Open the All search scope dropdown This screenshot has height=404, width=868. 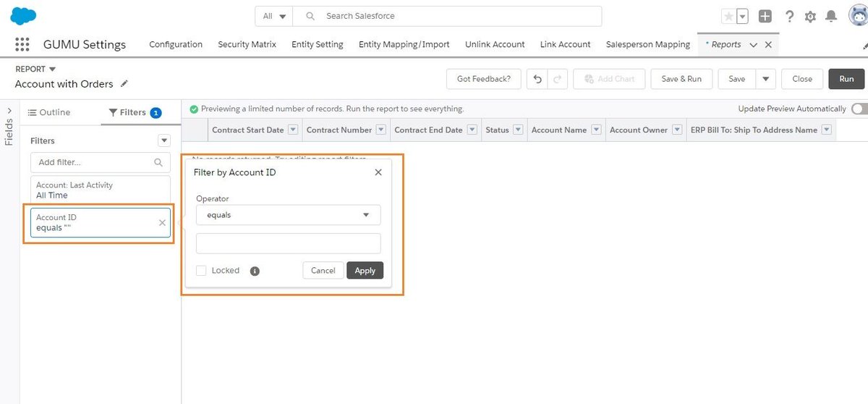coord(274,16)
